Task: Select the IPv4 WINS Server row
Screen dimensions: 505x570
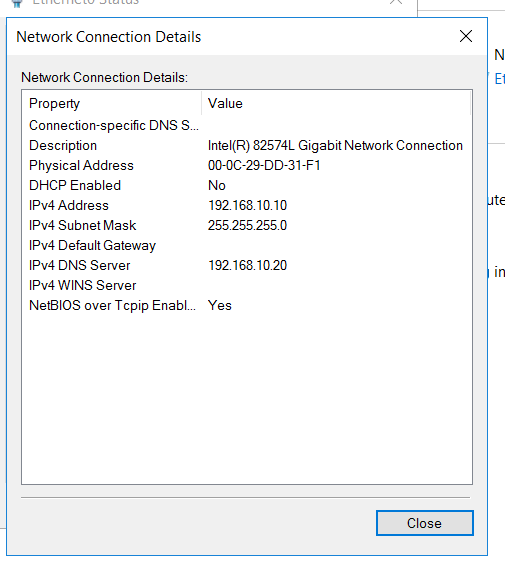Action: point(247,285)
